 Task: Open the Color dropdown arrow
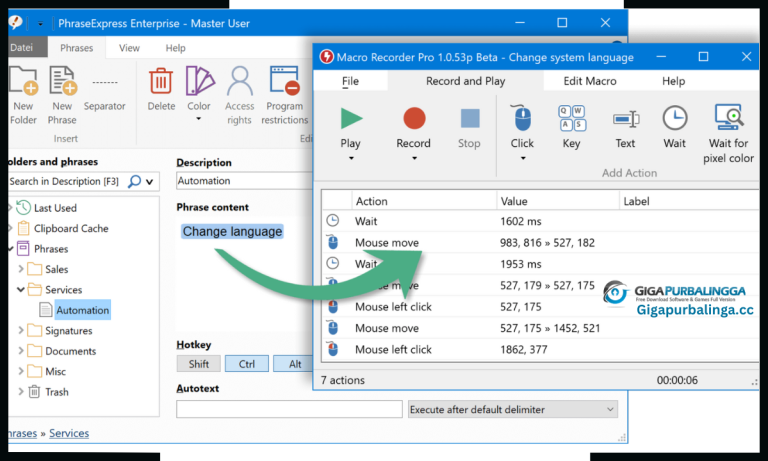199,119
